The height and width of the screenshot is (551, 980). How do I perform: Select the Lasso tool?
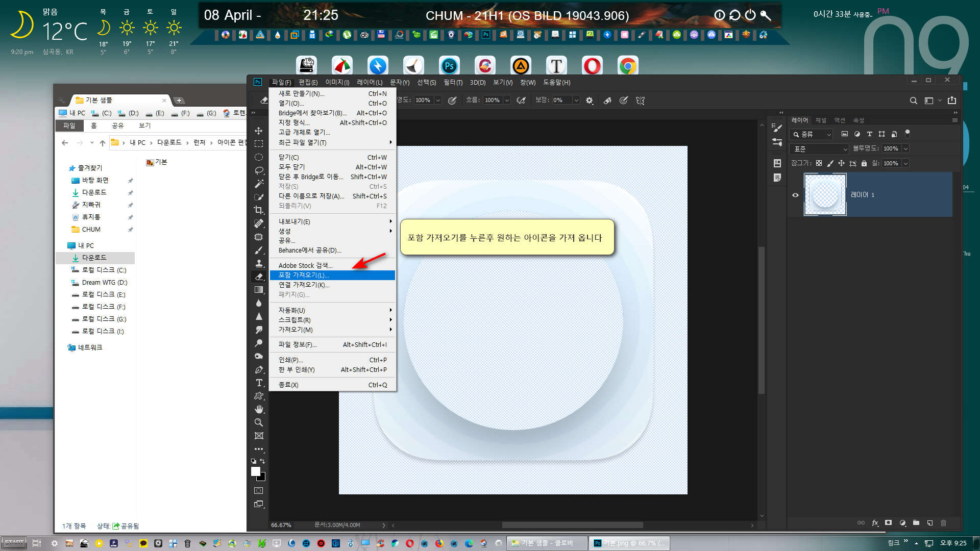[x=259, y=170]
